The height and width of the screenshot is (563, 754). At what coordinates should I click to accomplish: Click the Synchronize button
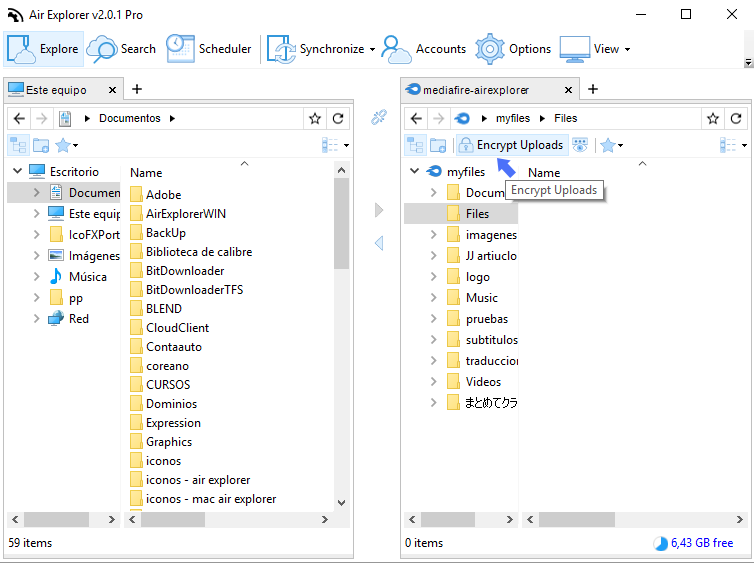tap(316, 49)
